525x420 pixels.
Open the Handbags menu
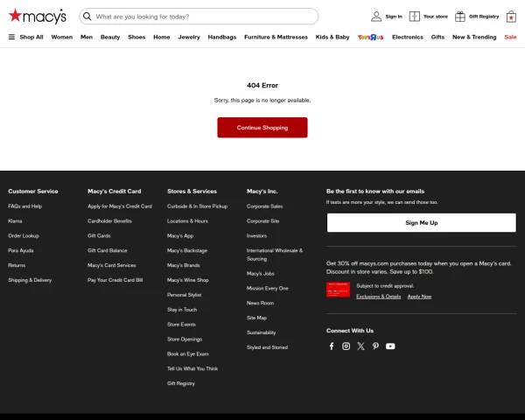pyautogui.click(x=222, y=37)
